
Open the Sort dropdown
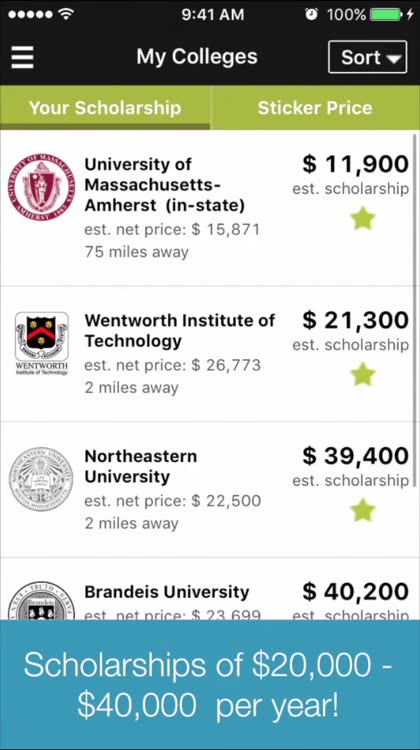coord(367,57)
